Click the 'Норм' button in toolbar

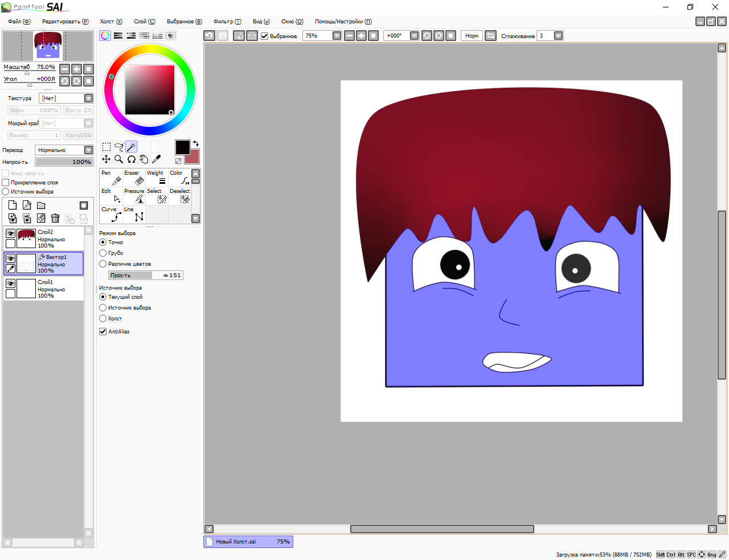472,36
